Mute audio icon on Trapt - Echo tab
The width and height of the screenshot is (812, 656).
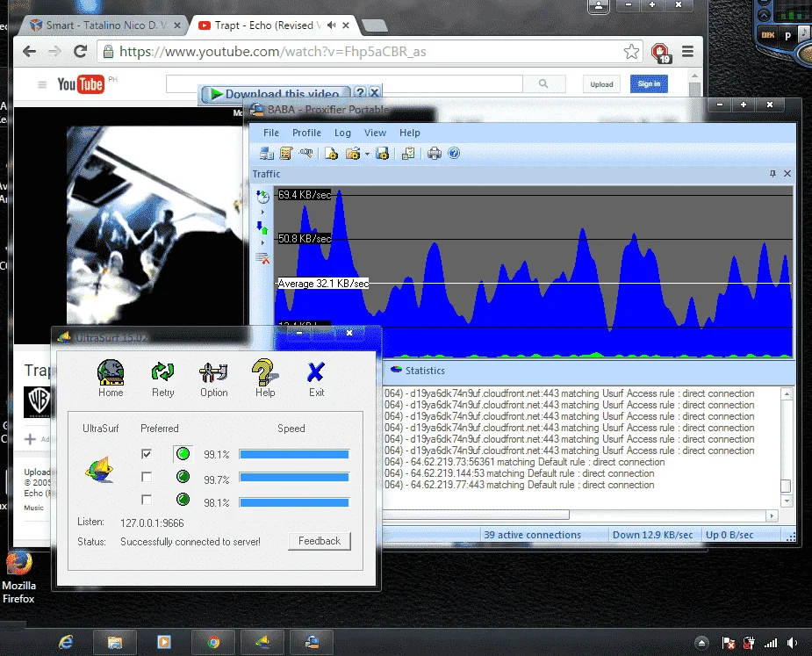[x=332, y=25]
